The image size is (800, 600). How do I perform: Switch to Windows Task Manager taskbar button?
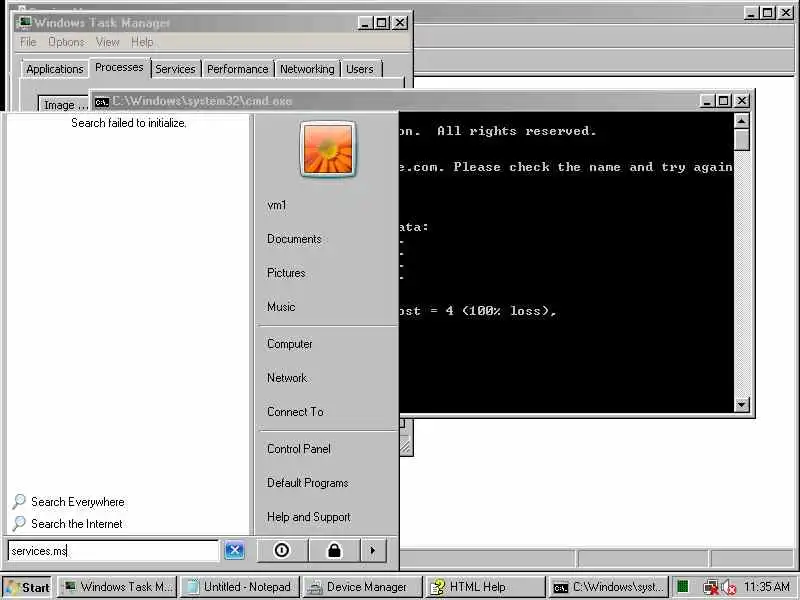pos(117,587)
